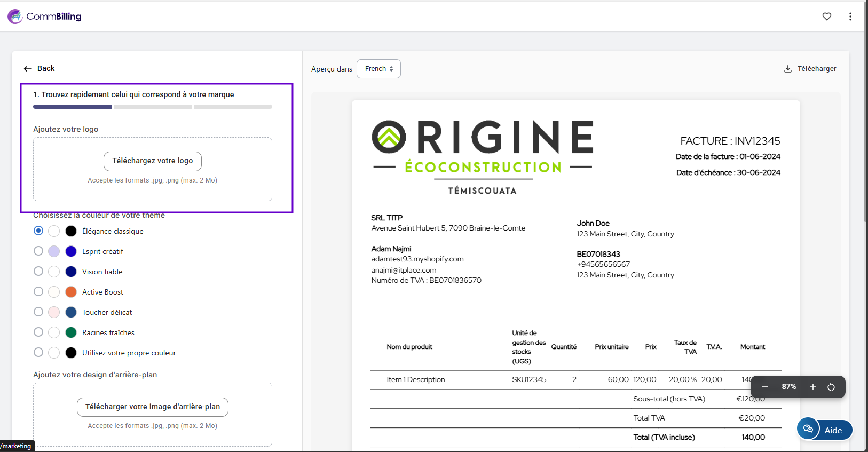Select Utilisez votre propre couleur option
Viewport: 868px width, 452px height.
coord(38,352)
